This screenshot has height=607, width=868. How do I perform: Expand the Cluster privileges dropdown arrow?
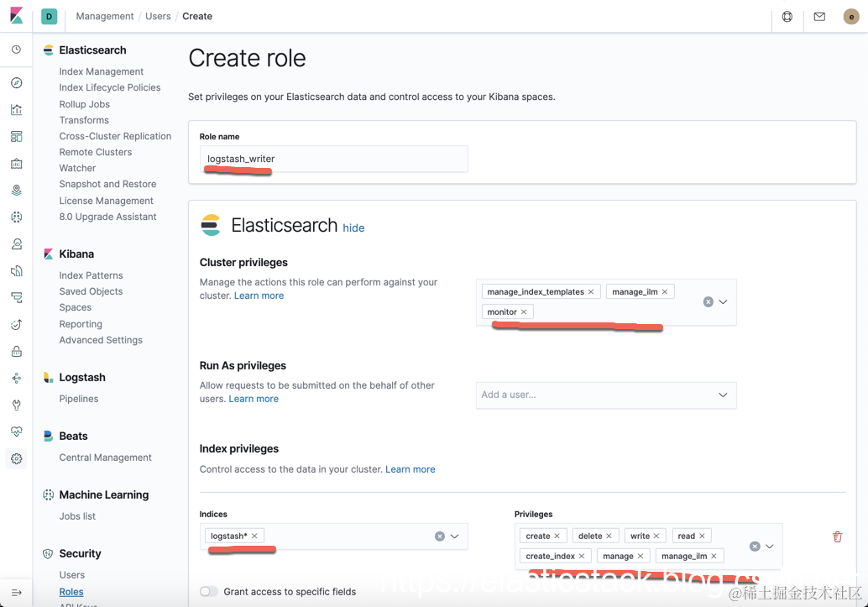723,302
